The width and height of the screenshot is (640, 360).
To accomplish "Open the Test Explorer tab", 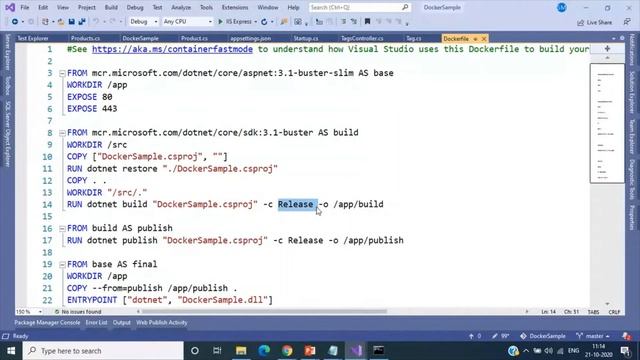I will (x=33, y=38).
